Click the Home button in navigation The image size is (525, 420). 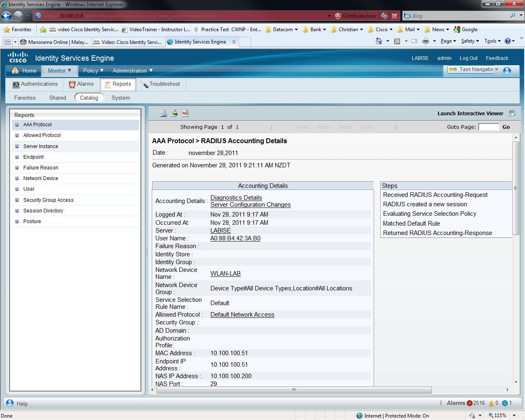click(x=24, y=71)
